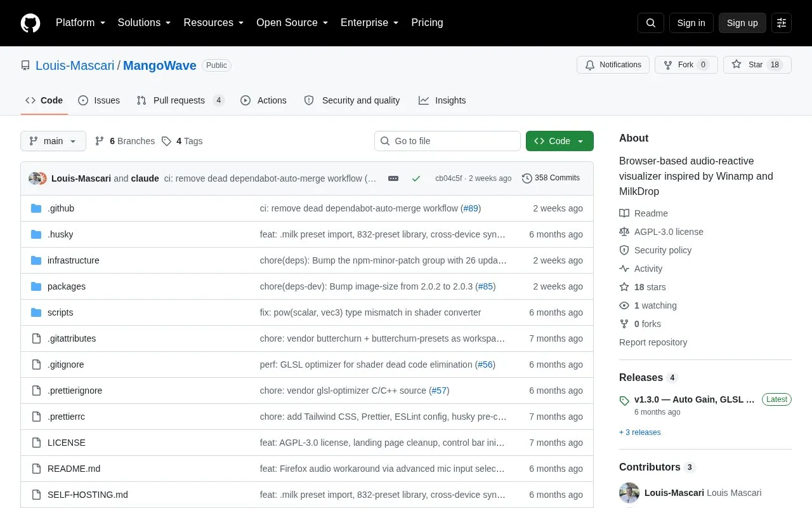Expand the Open Source menu
This screenshot has width=812, height=508.
(292, 23)
